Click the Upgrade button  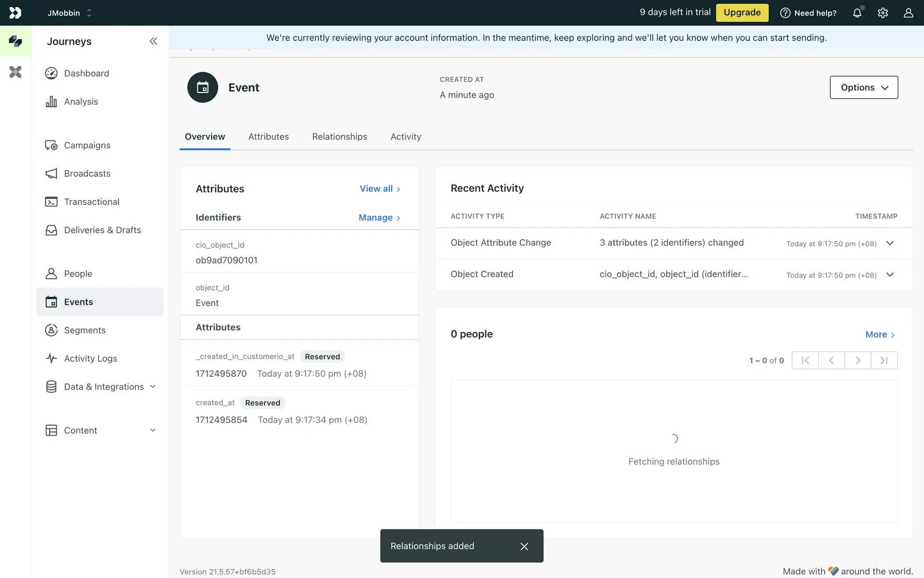click(x=742, y=13)
